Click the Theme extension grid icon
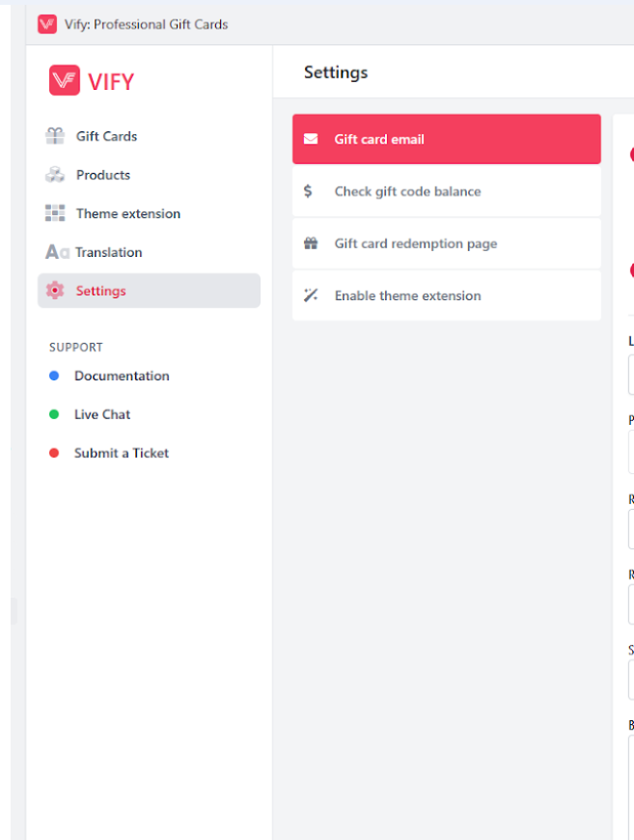 point(55,213)
